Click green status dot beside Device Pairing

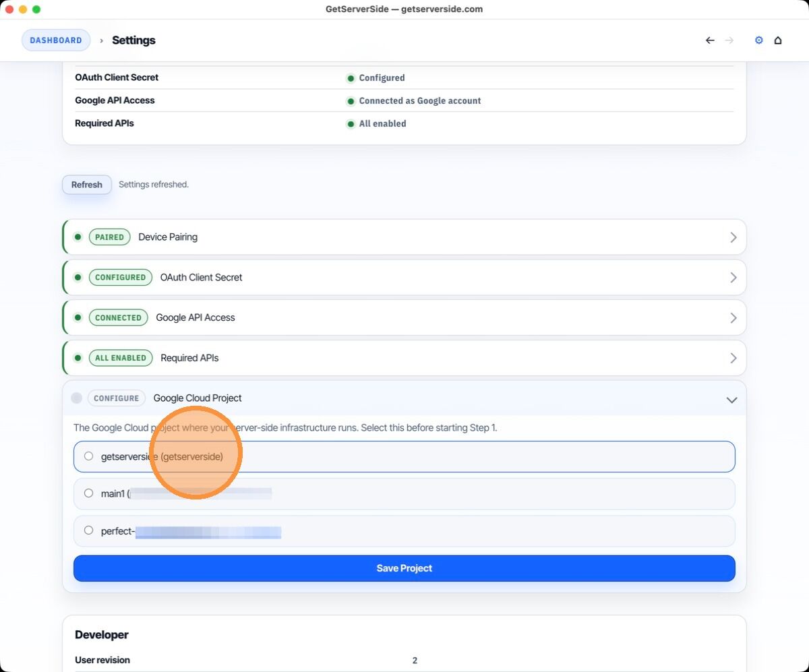78,237
